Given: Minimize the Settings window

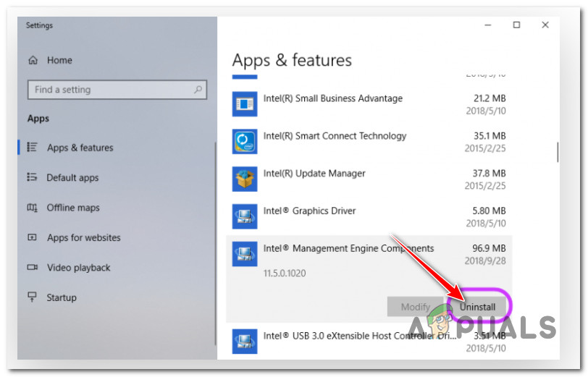Looking at the screenshot, I should click(488, 25).
